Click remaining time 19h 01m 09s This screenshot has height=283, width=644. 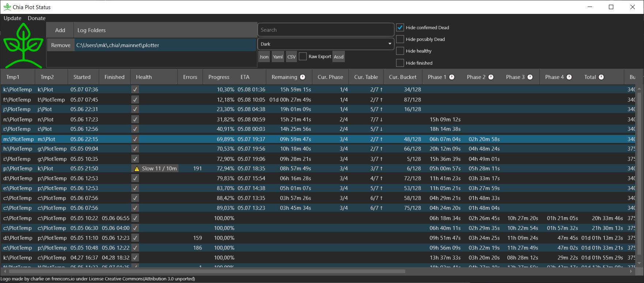tap(295, 109)
